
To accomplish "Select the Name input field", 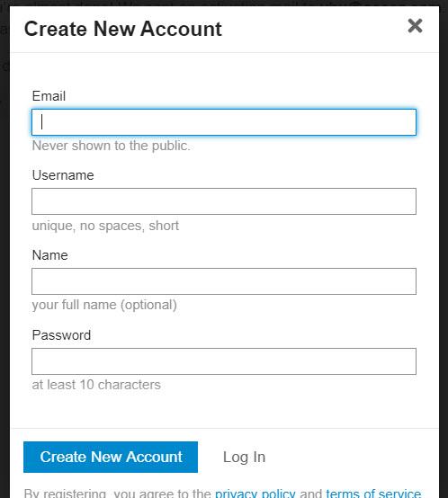I will click(224, 281).
